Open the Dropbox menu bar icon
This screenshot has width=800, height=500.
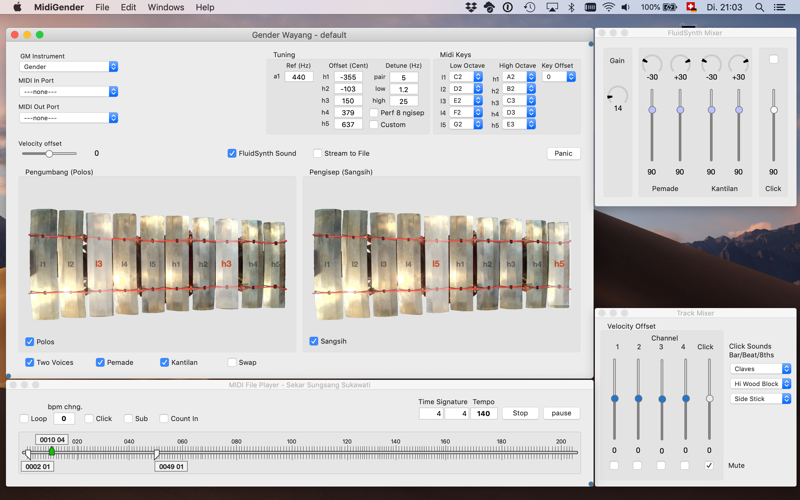coord(471,7)
